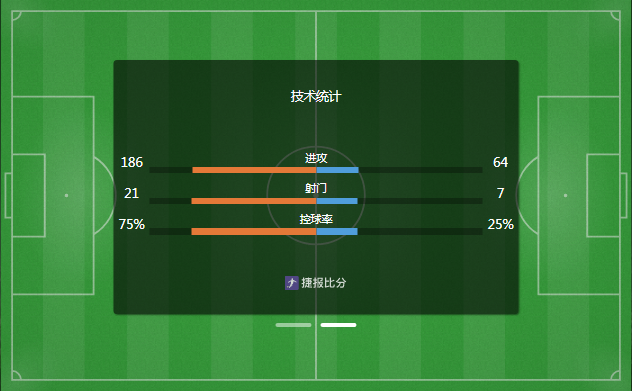The image size is (632, 391).
Task: Click the orange 进攻 home bar
Action: click(254, 170)
